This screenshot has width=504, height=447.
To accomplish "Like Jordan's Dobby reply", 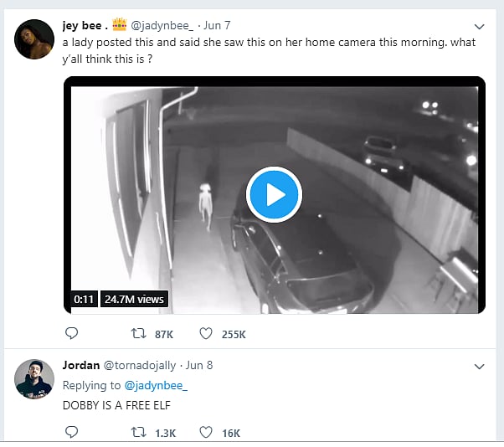I will click(206, 432).
